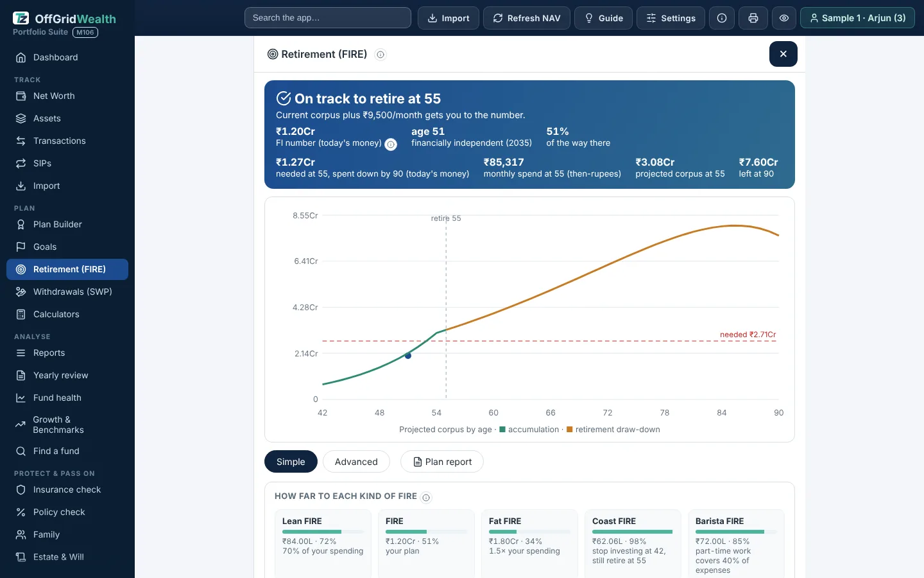Open Family in the sidebar
This screenshot has height=578, width=924.
tap(67, 534)
